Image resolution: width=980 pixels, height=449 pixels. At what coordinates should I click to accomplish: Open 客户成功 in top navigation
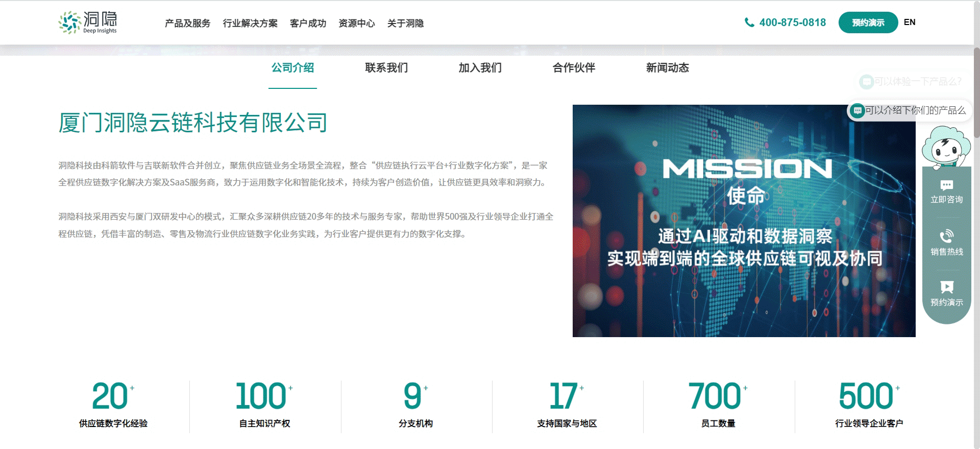[308, 23]
